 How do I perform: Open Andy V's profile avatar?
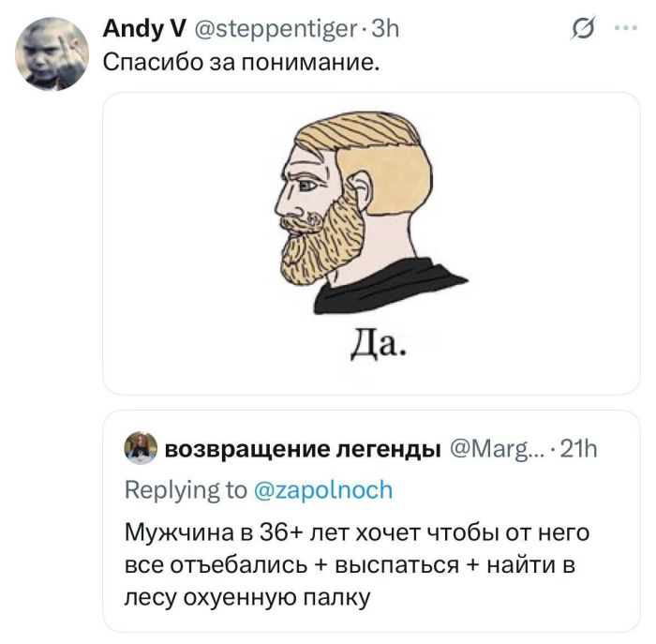52,54
